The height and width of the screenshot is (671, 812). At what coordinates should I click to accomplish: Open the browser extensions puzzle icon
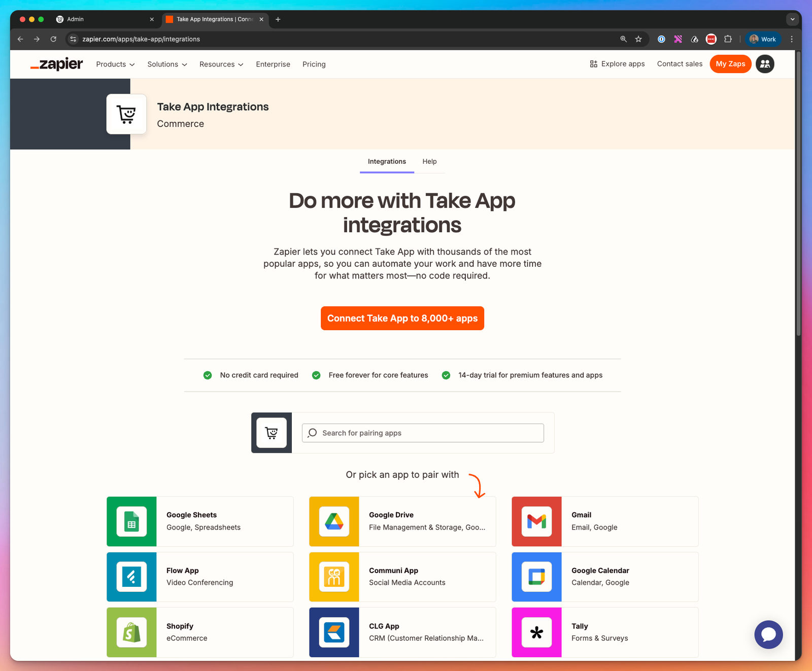[728, 39]
